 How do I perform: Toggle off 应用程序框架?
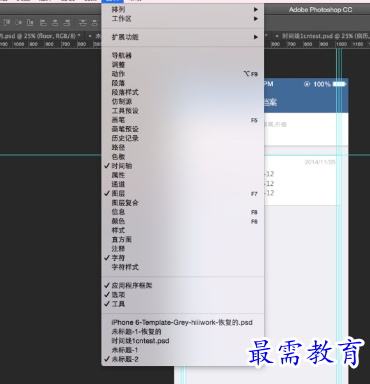183,285
